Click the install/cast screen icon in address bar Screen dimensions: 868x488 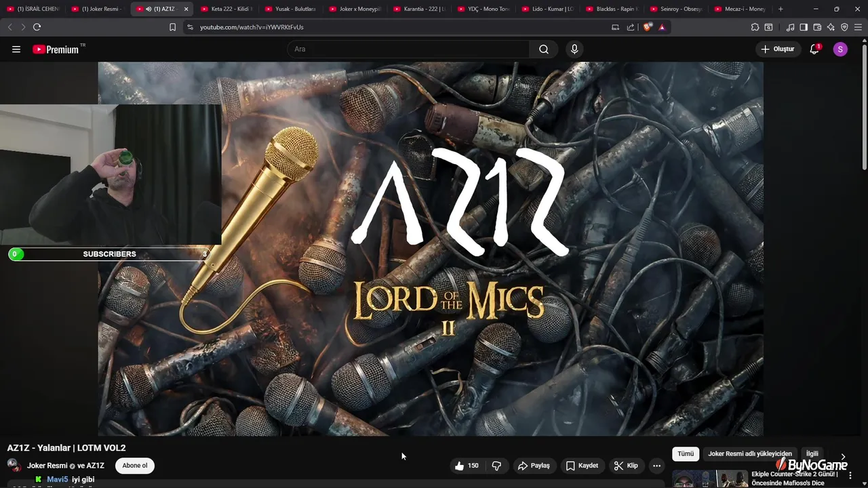(615, 27)
